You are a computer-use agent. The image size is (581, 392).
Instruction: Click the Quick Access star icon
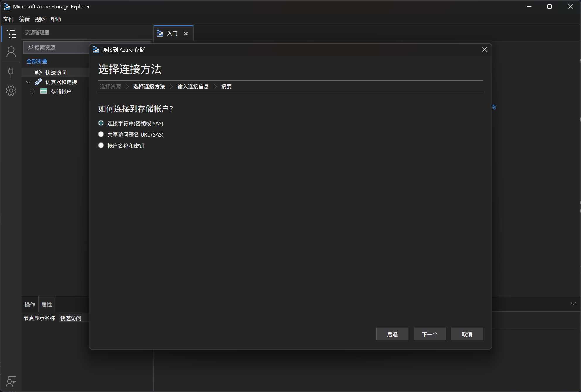click(x=38, y=72)
